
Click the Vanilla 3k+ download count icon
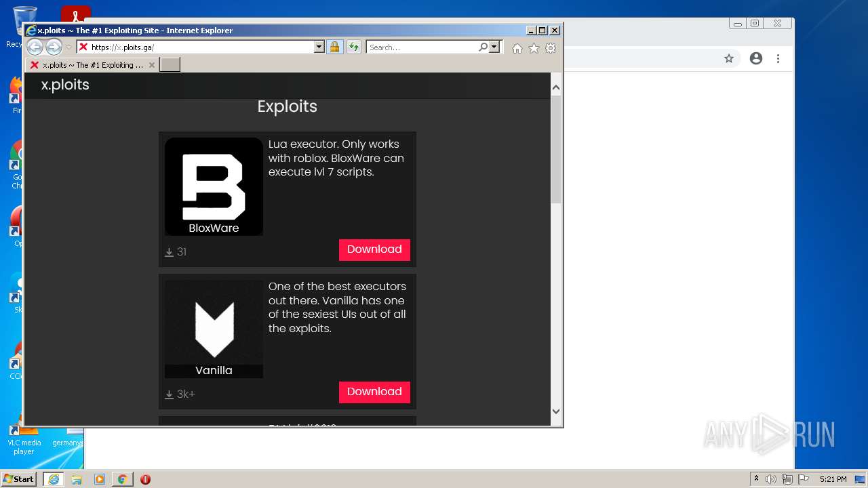[x=170, y=394]
